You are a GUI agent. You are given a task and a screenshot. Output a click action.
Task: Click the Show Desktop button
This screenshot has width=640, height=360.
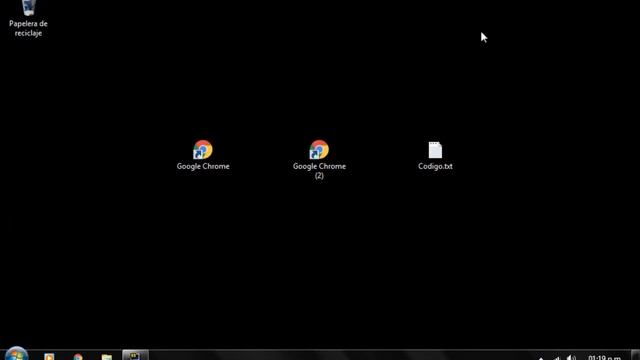point(636,355)
